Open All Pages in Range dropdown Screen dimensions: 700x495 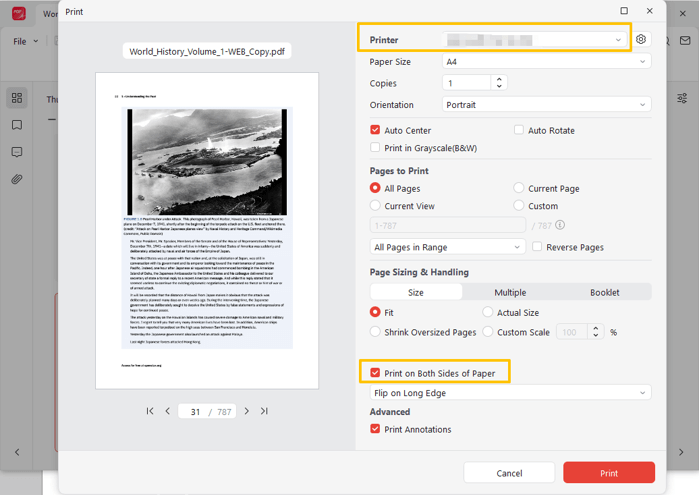[x=447, y=247]
